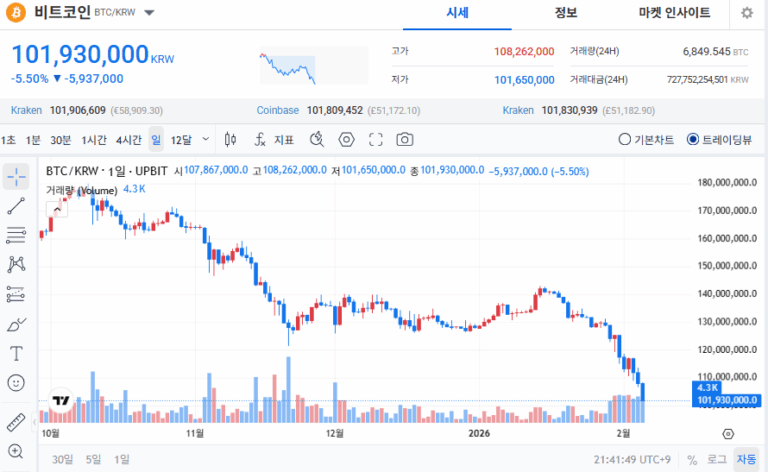Select the 일 daily interval
The image size is (768, 472).
pyautogui.click(x=156, y=140)
